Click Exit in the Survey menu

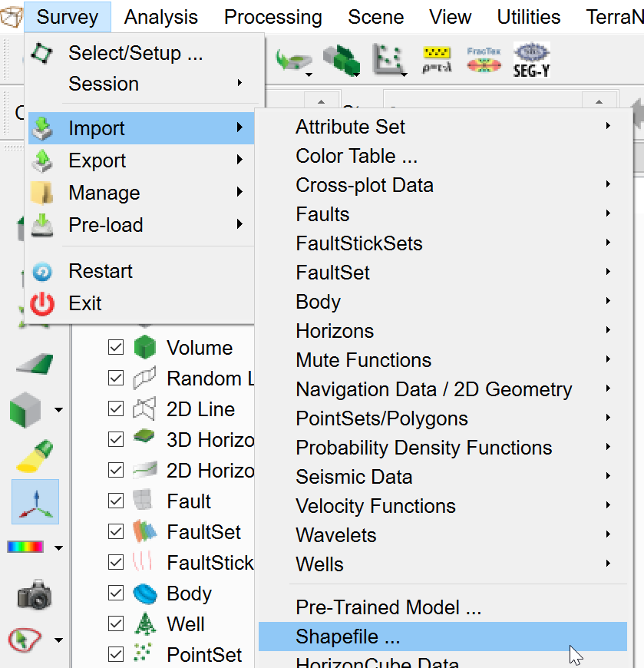(84, 303)
